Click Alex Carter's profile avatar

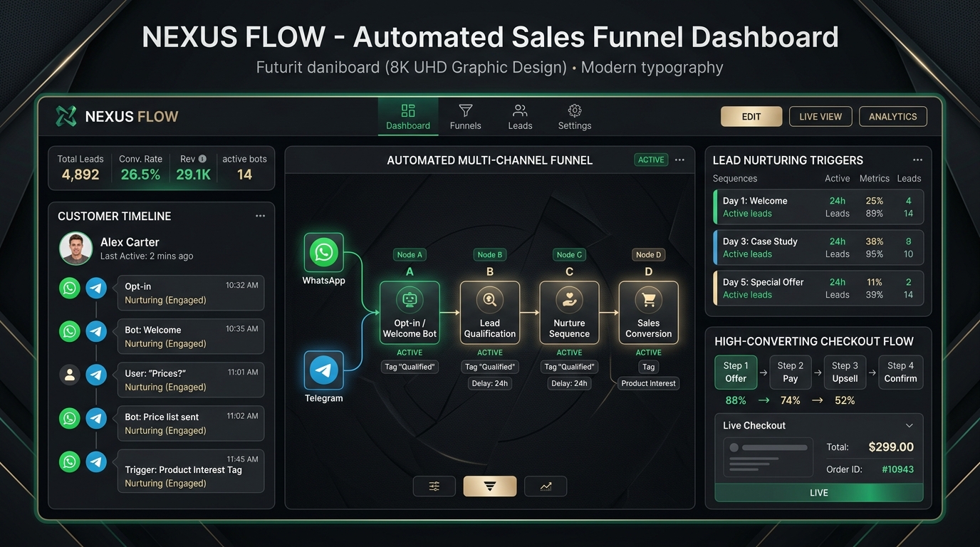click(x=75, y=249)
